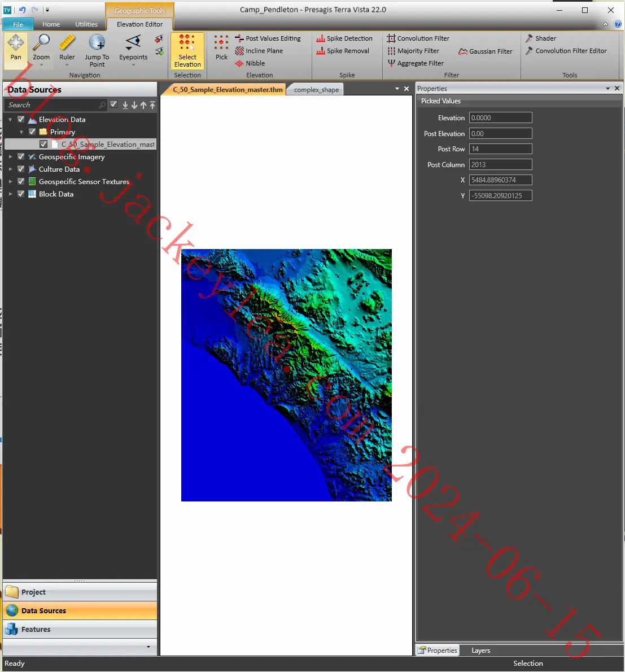The image size is (625, 672).
Task: Open the Utilities ribbon tab
Action: (86, 24)
